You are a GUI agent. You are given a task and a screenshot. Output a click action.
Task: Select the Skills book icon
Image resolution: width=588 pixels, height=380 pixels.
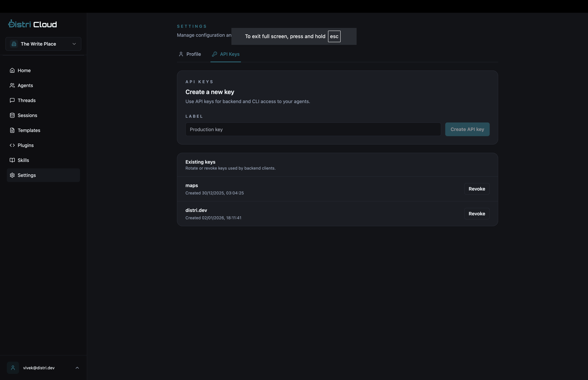tap(12, 160)
